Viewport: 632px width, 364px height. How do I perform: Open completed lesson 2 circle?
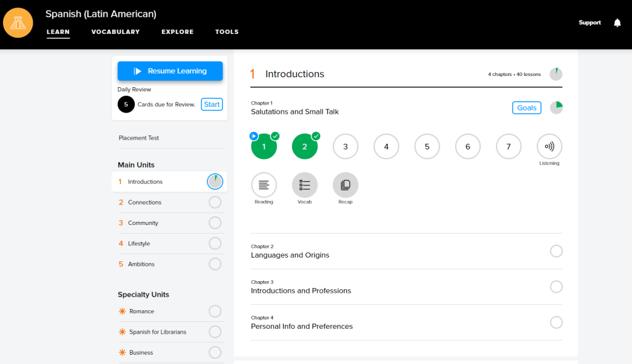coord(304,146)
